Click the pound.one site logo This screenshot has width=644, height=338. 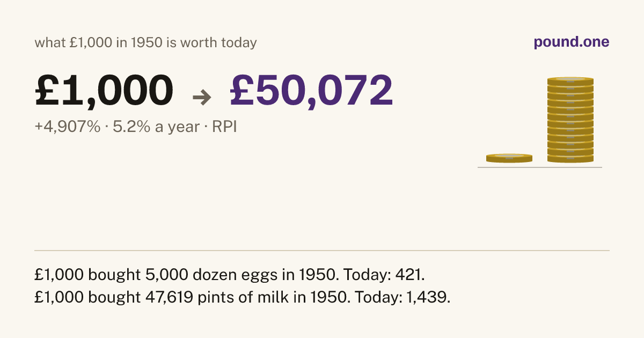572,42
